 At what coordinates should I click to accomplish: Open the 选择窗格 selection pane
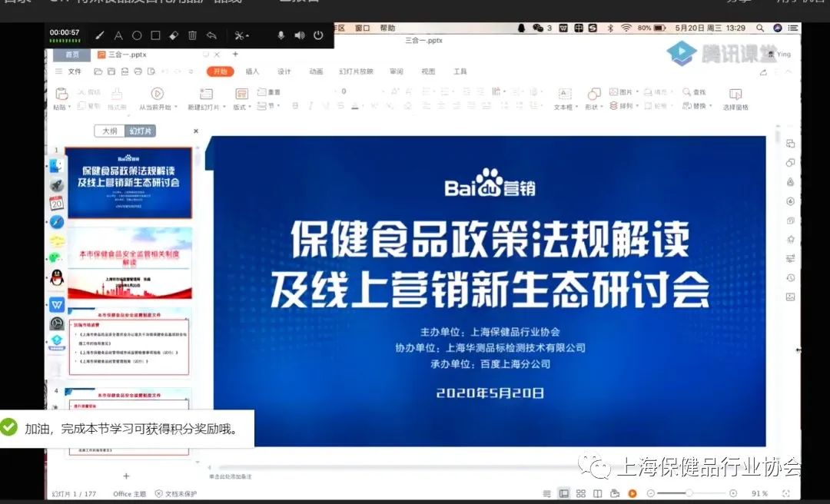tap(735, 99)
